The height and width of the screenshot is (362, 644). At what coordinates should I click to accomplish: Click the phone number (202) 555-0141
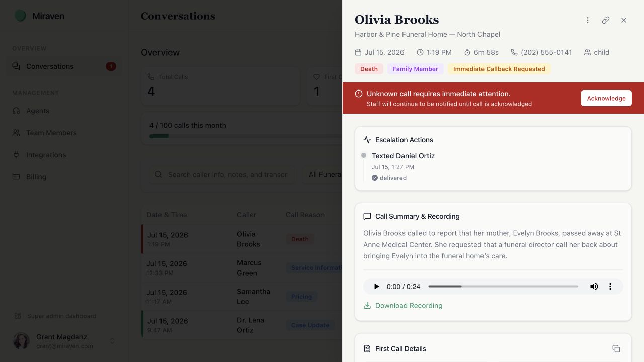[546, 52]
